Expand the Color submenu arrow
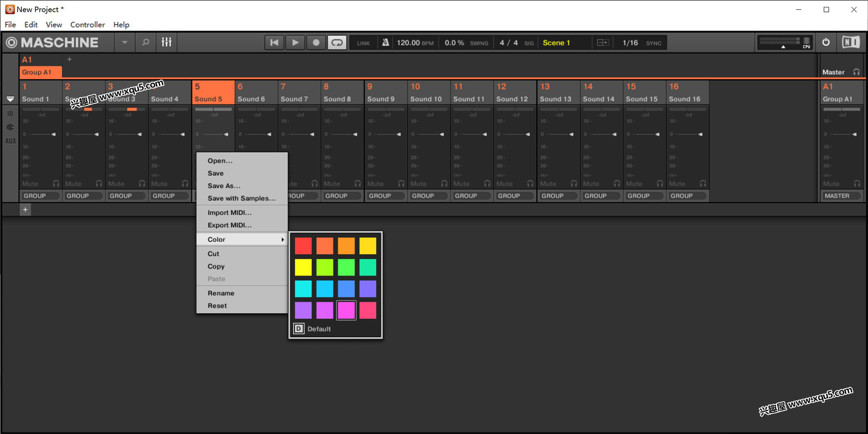This screenshot has width=868, height=434. pos(283,239)
